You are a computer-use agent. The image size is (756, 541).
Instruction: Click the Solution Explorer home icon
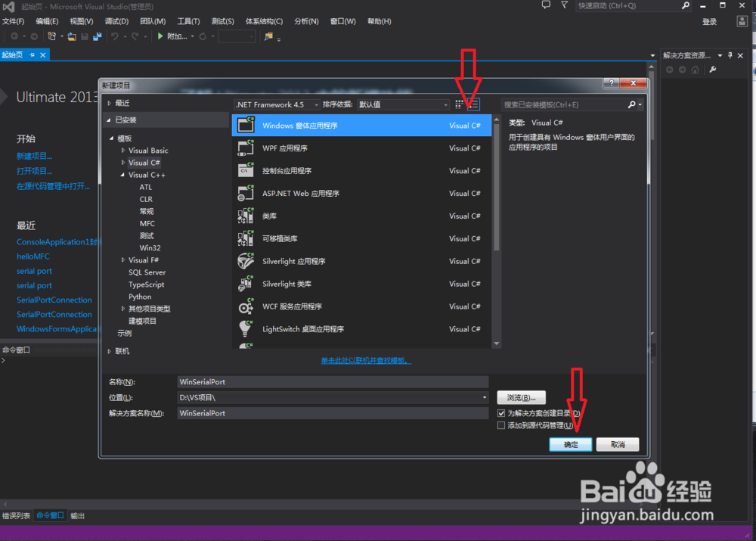click(695, 70)
